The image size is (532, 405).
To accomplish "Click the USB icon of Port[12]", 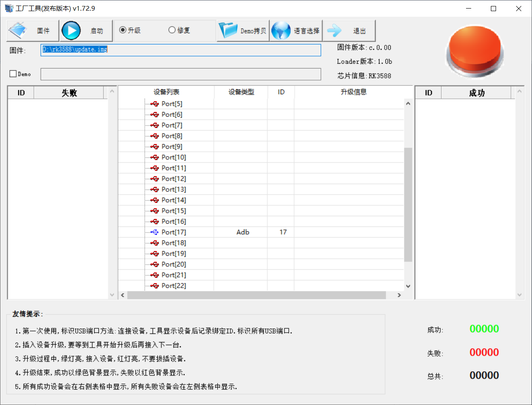I will click(x=155, y=179).
